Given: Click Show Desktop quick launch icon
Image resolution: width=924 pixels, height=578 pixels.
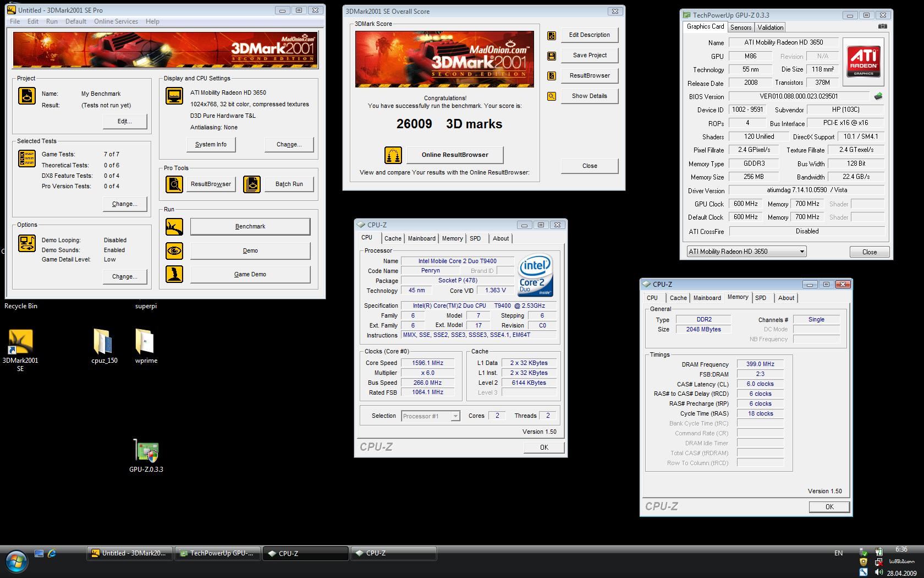Looking at the screenshot, I should (x=39, y=553).
